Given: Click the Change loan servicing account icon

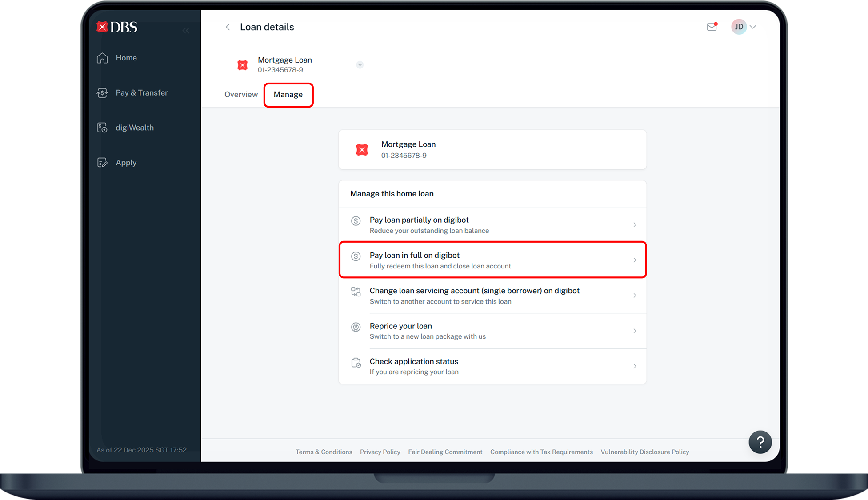Looking at the screenshot, I should (356, 292).
